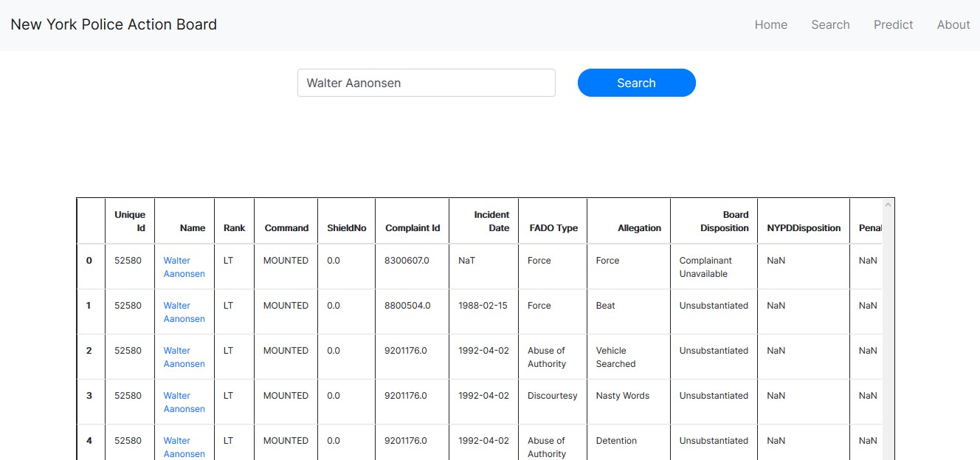Click the Unique Id column header

(x=130, y=221)
